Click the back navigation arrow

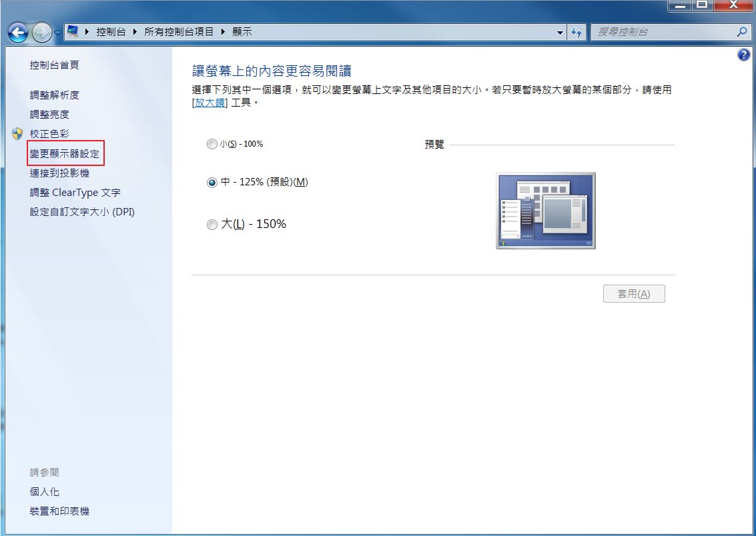(x=17, y=31)
